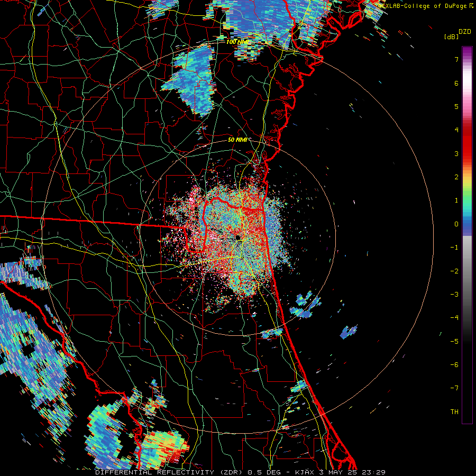Click the 3 MAY 25 date text
This screenshot has height=476, width=476.
click(338, 472)
